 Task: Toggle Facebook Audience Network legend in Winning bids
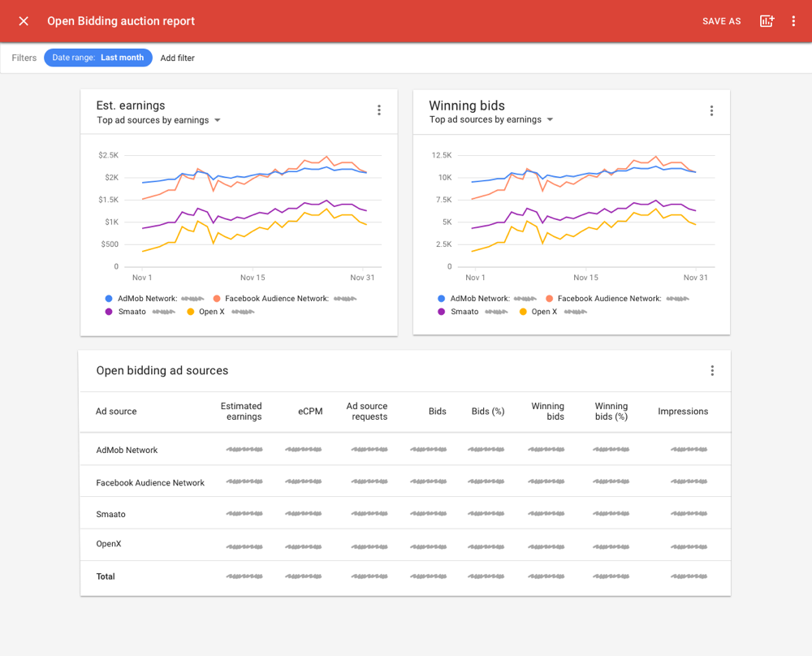pyautogui.click(x=609, y=299)
